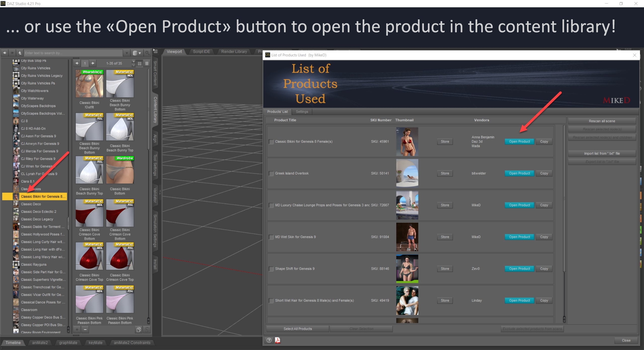Click Open Product for MD Wet Skin

point(519,237)
